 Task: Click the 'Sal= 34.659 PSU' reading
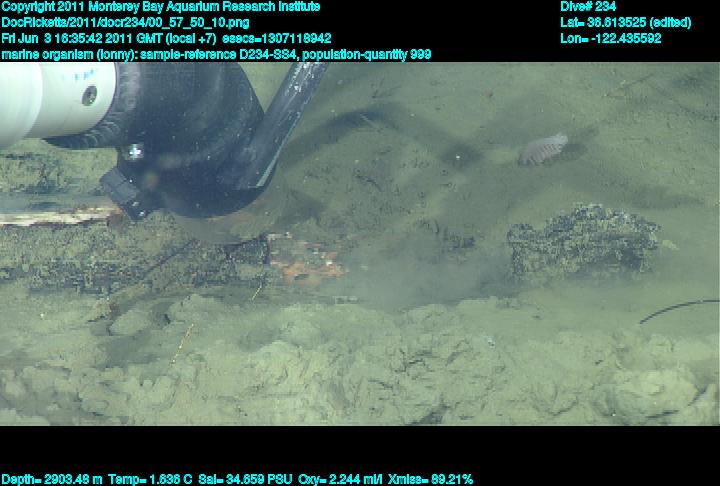[245, 480]
